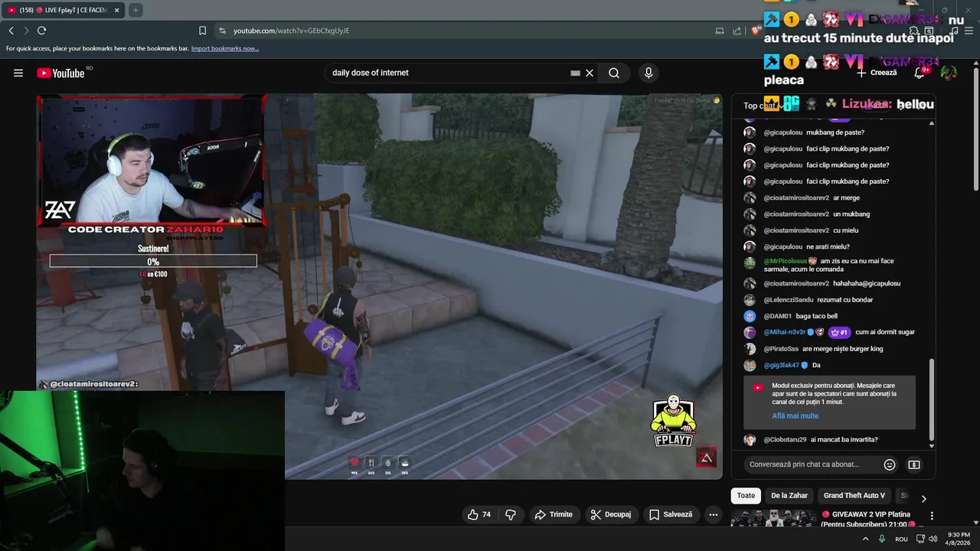
Task: Open the volume speaker tray icon
Action: coord(933,539)
